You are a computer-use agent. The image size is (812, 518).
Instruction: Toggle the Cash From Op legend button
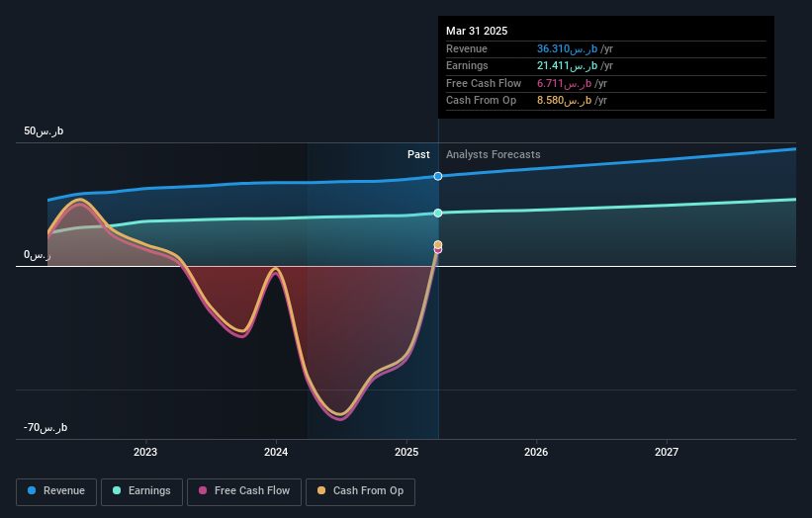(360, 491)
